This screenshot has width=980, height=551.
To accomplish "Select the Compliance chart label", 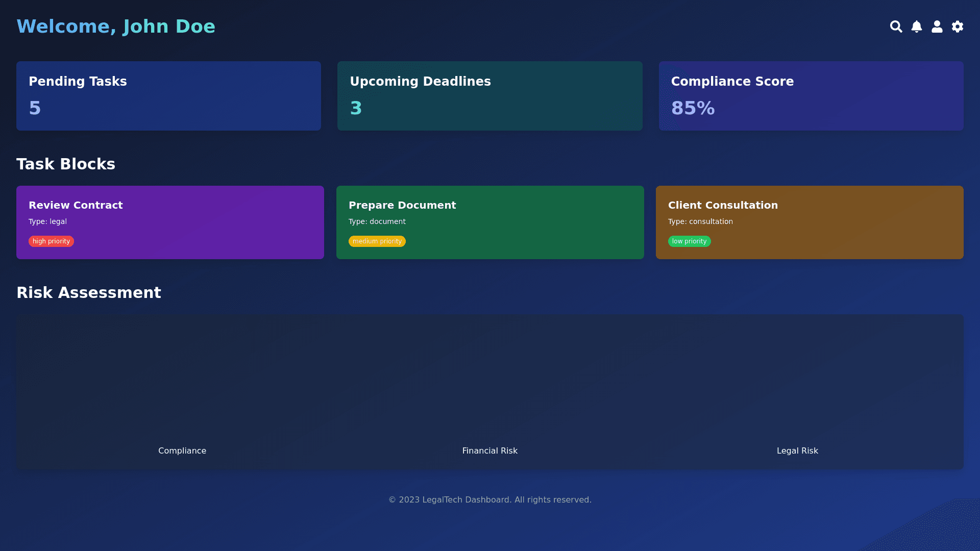I will pos(182,451).
